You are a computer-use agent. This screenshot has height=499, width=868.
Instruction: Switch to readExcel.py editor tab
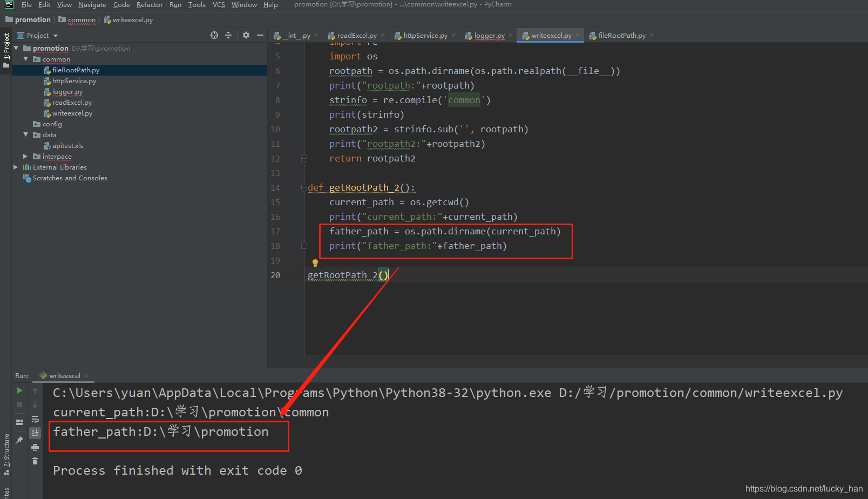(352, 36)
